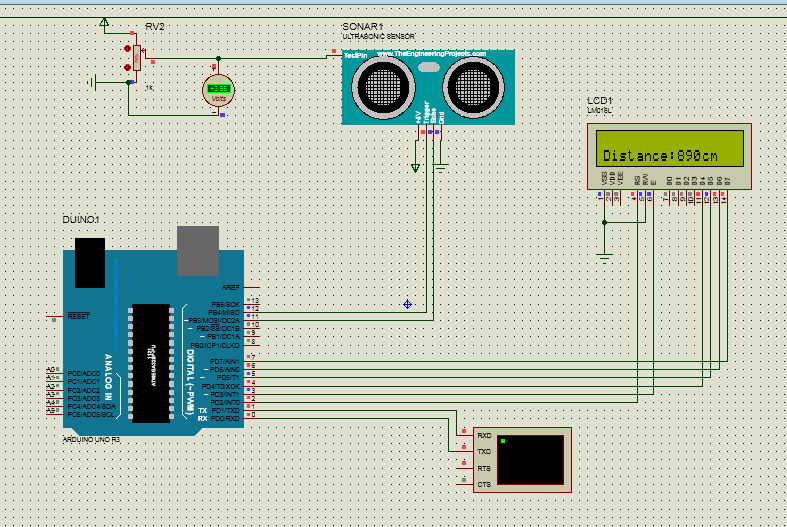This screenshot has height=527, width=787.
Task: Select the ATmega chip on the Arduino board
Action: pyautogui.click(x=151, y=363)
